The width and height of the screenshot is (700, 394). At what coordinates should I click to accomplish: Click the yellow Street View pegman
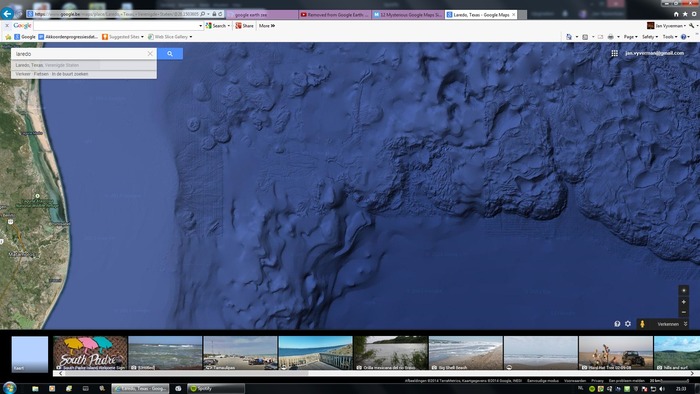pyautogui.click(x=642, y=324)
